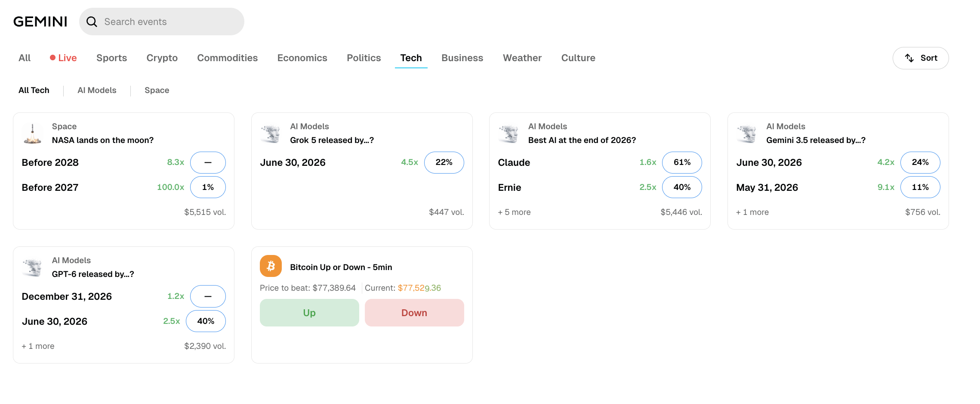Expand + 5 more on Best AI card

click(515, 212)
